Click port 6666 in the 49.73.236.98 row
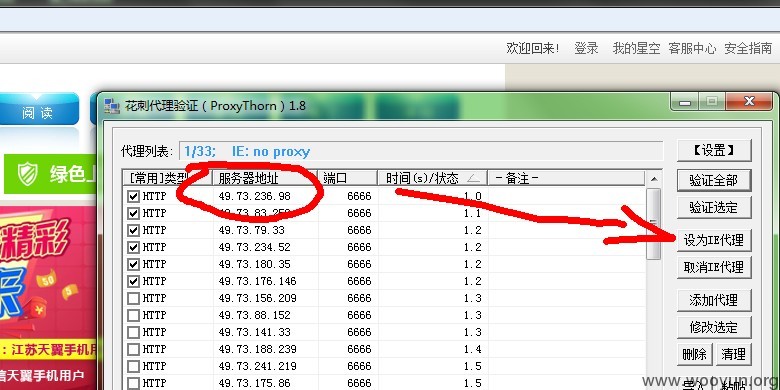Image resolution: width=780 pixels, height=390 pixels. coord(359,196)
